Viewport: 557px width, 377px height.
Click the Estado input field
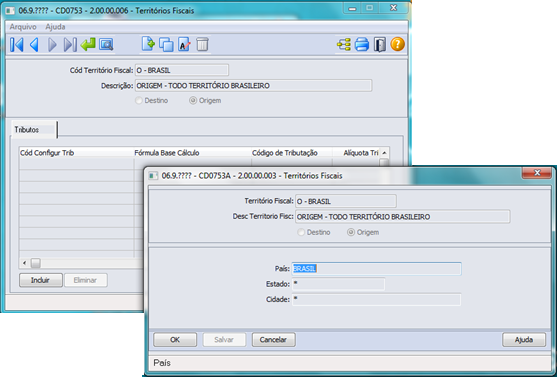tap(339, 284)
